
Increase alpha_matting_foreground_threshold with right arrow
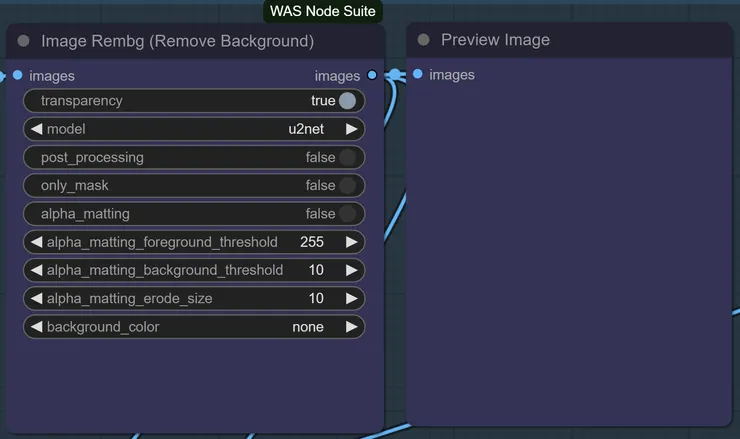(x=352, y=242)
